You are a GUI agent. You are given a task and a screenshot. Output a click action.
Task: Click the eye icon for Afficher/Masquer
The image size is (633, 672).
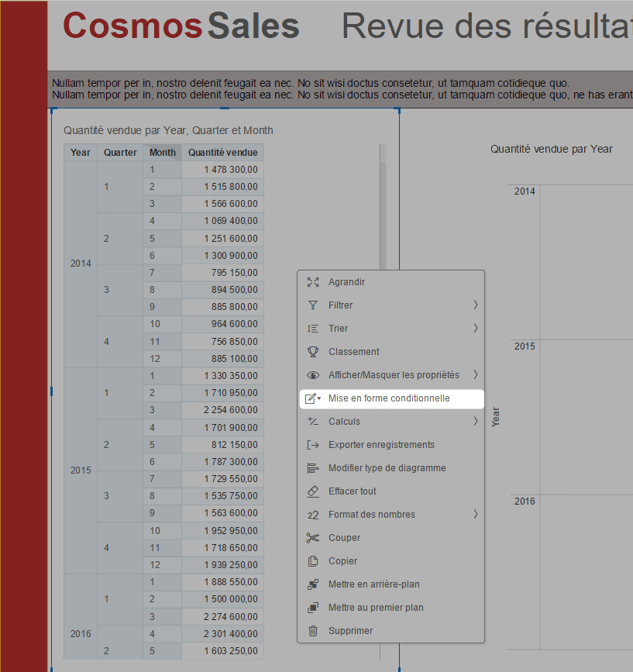tap(313, 375)
